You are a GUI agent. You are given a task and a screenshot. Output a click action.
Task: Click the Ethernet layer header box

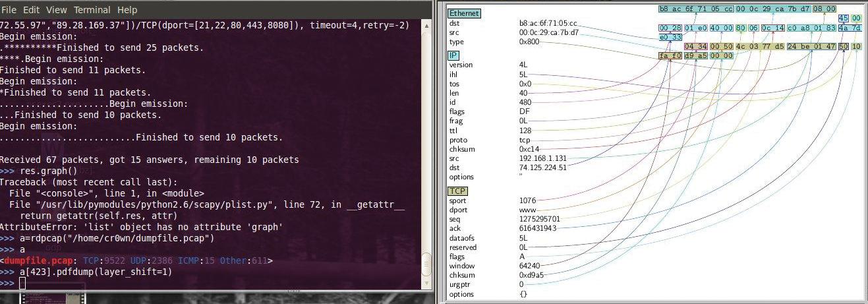click(x=465, y=13)
